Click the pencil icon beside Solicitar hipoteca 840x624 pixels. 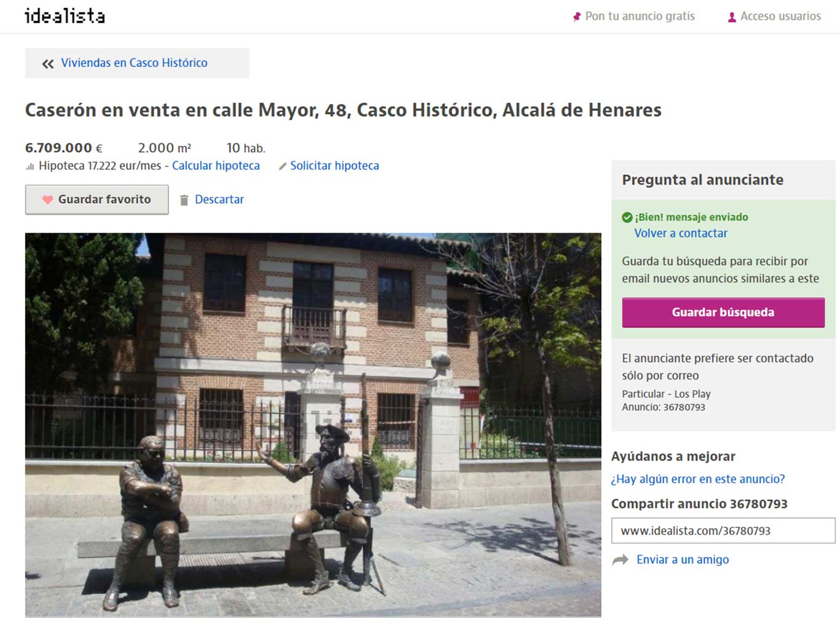tap(282, 166)
